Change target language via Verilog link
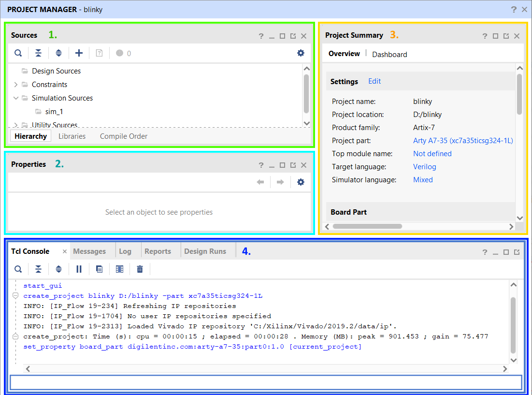The image size is (532, 395). [x=424, y=167]
